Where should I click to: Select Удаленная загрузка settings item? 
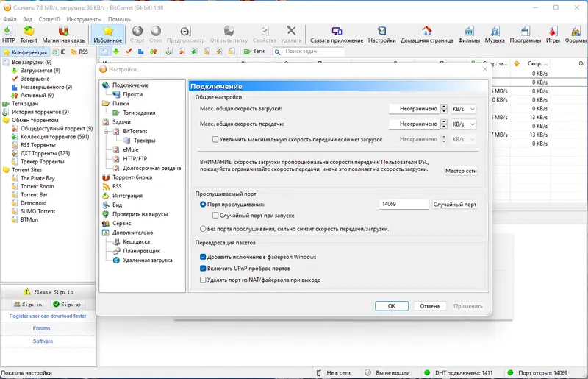(x=148, y=261)
